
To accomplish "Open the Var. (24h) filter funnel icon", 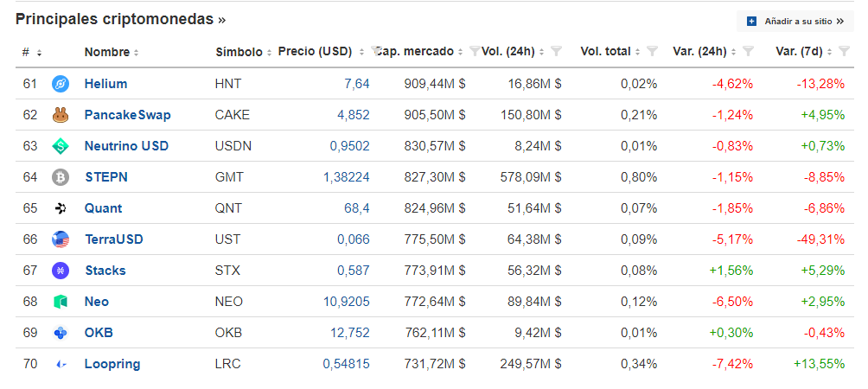I will pos(748,52).
